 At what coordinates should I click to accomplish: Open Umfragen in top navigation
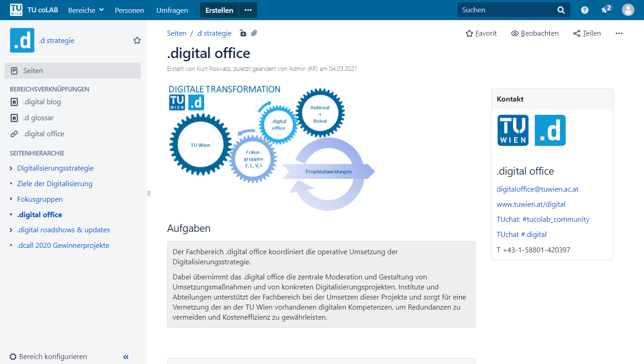click(x=172, y=10)
